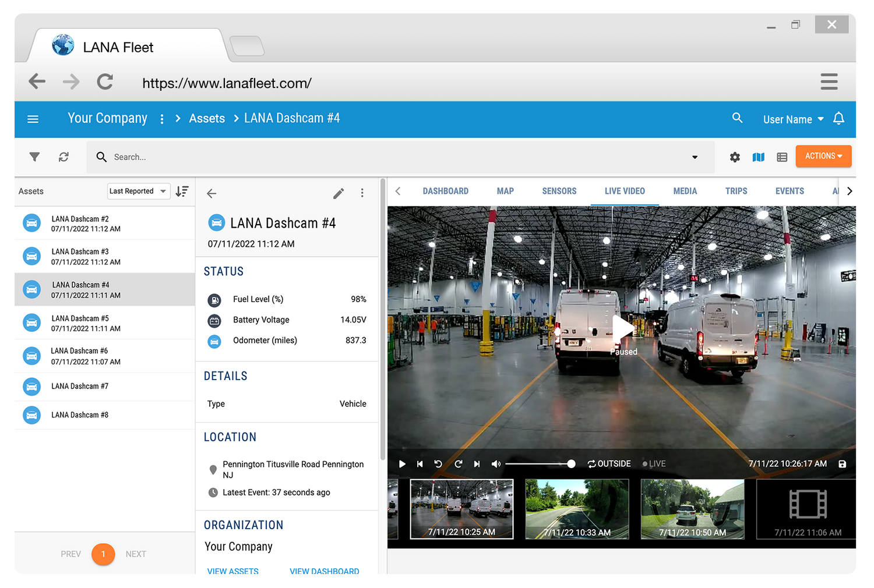Toggle the LIVE video indicator
Screen dimensions: 874x588
[x=654, y=464]
